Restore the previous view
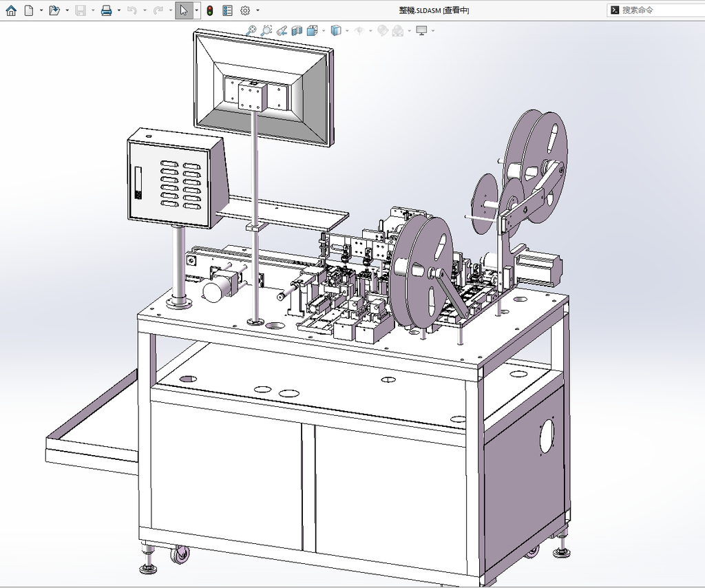 (282, 30)
